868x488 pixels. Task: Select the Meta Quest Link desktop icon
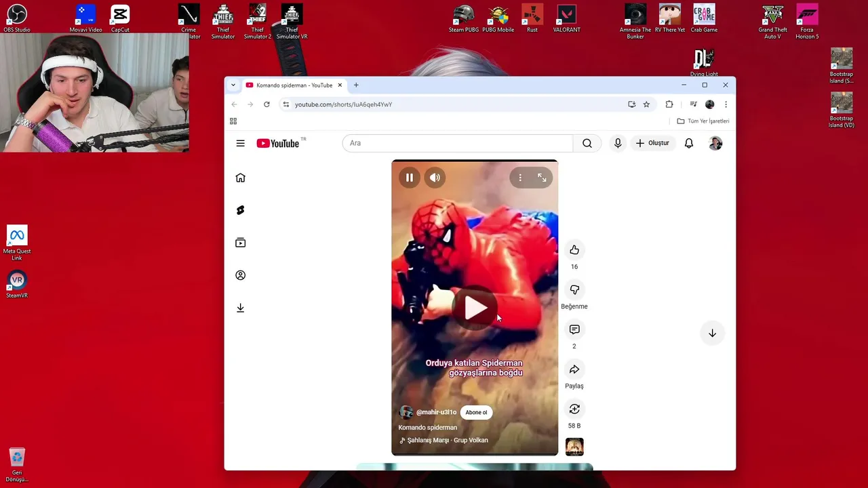[x=17, y=243]
